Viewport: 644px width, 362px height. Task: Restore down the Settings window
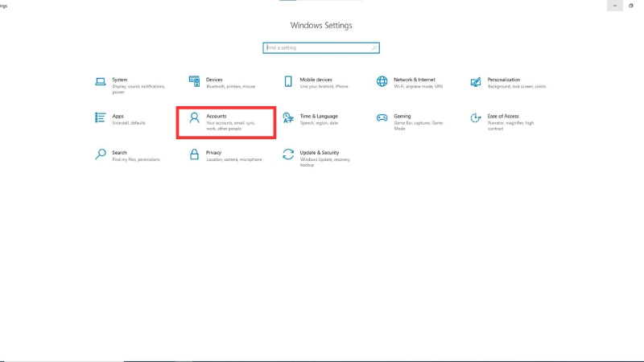pyautogui.click(x=635, y=6)
